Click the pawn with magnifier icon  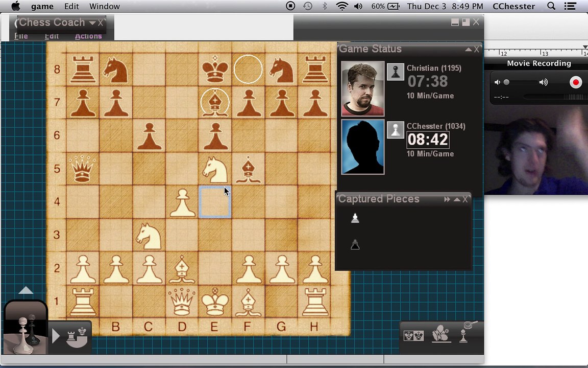click(x=467, y=332)
